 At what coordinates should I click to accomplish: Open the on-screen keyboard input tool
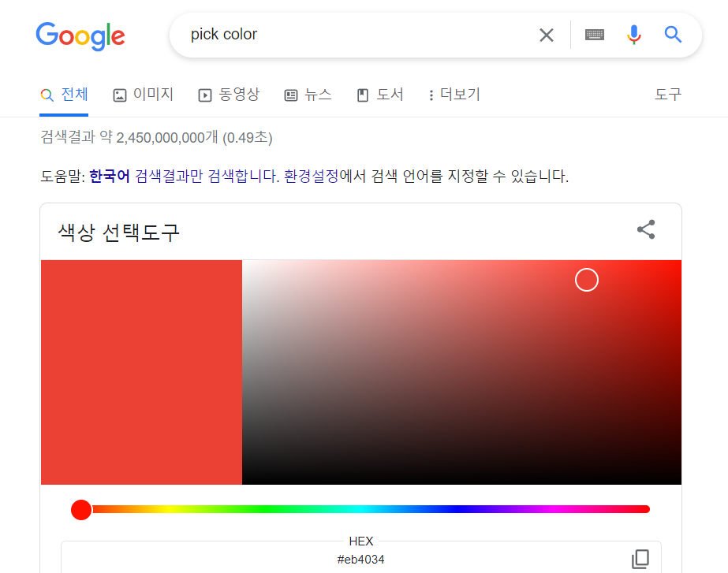(x=594, y=35)
